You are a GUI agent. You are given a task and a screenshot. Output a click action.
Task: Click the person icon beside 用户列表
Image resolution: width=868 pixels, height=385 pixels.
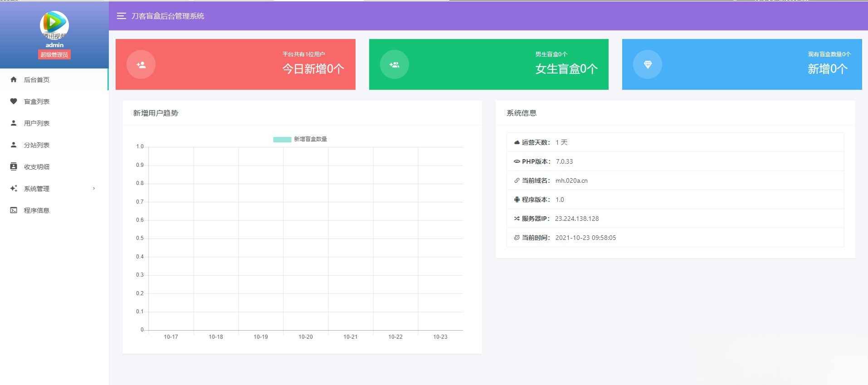tap(14, 123)
